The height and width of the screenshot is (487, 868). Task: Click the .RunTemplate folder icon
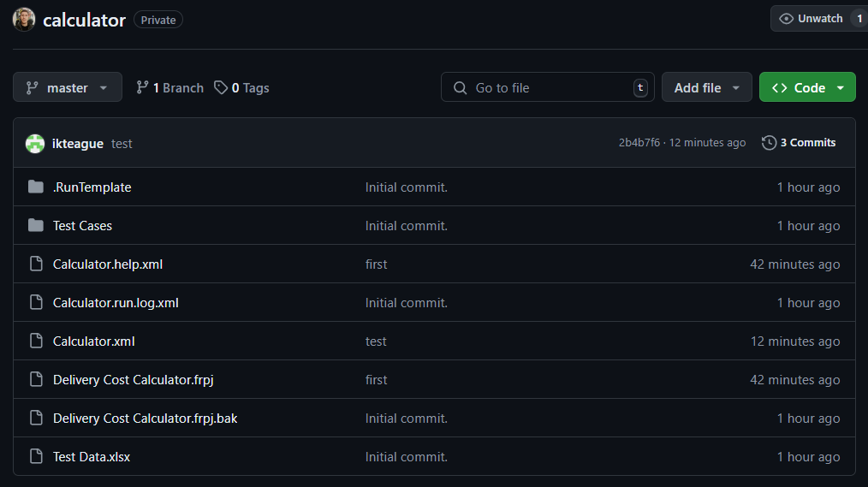click(36, 187)
